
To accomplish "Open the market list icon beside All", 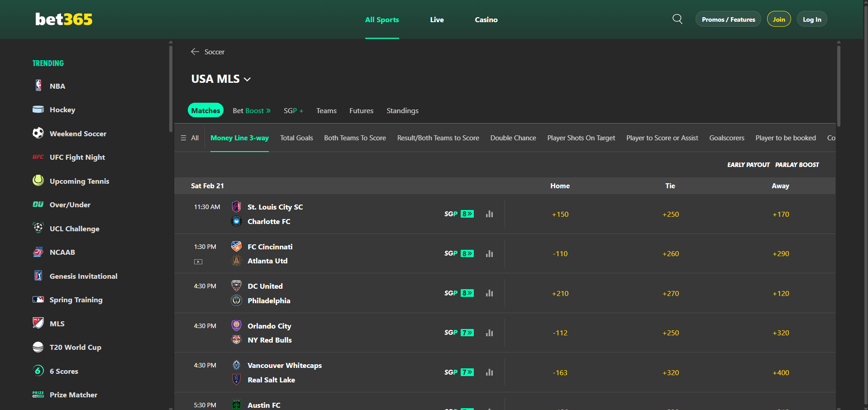I will (184, 138).
